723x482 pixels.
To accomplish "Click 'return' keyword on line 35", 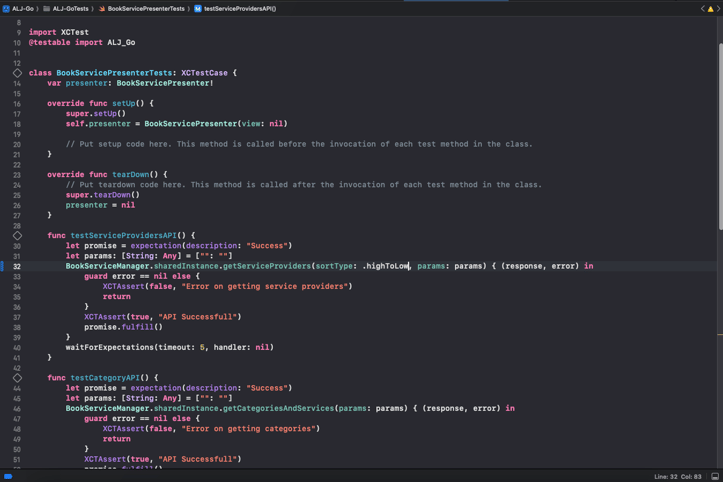I will (116, 296).
